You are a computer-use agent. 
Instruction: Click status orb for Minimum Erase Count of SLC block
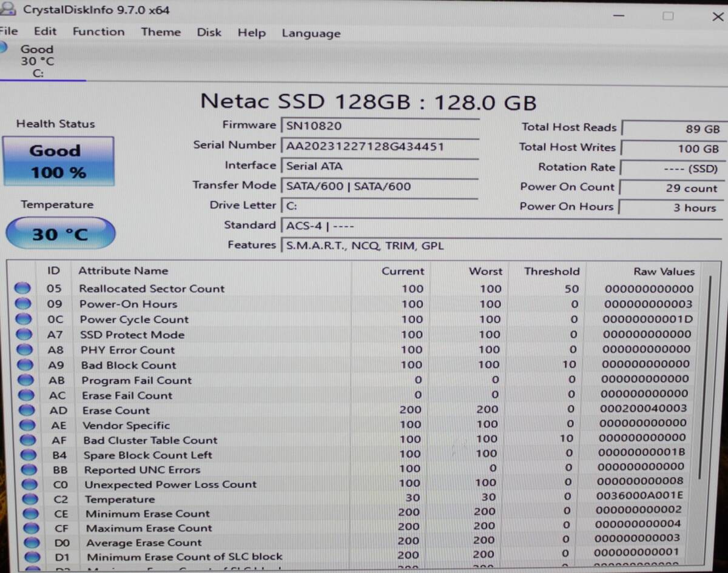pos(33,557)
